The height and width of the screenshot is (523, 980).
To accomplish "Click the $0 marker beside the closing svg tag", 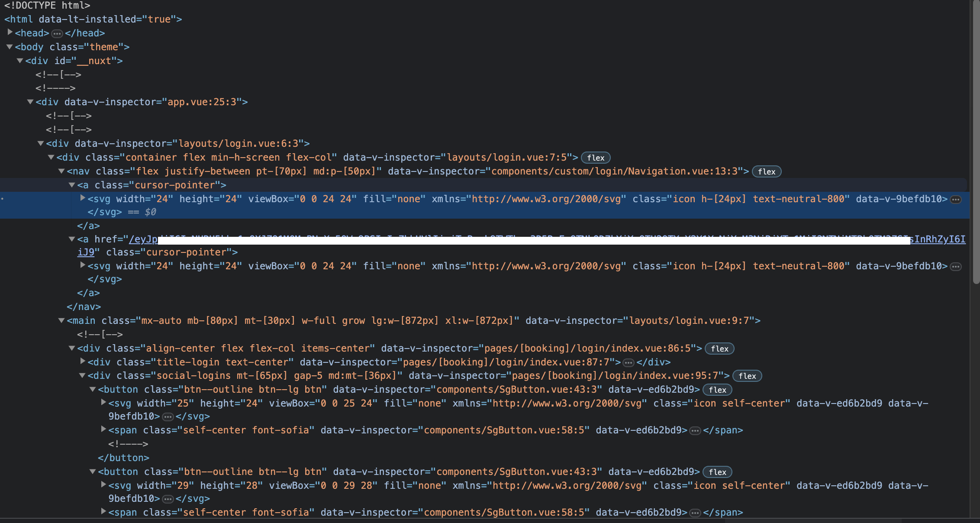I will (x=151, y=212).
